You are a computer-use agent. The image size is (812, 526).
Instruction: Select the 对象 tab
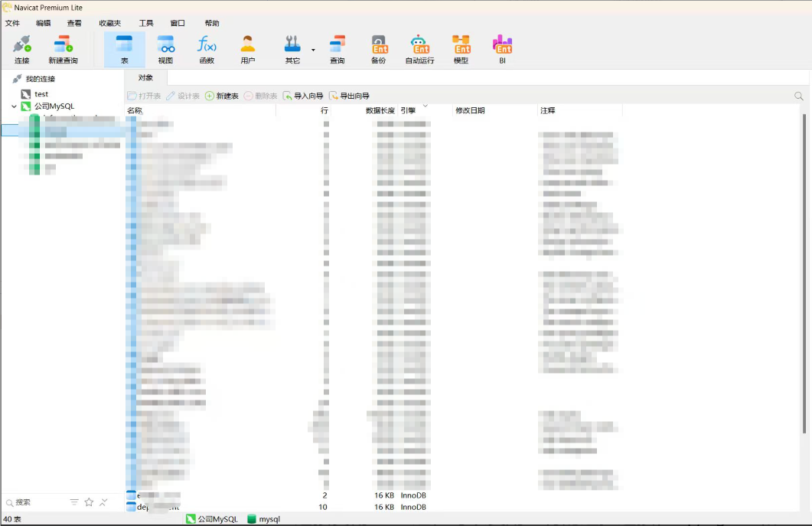tap(145, 78)
